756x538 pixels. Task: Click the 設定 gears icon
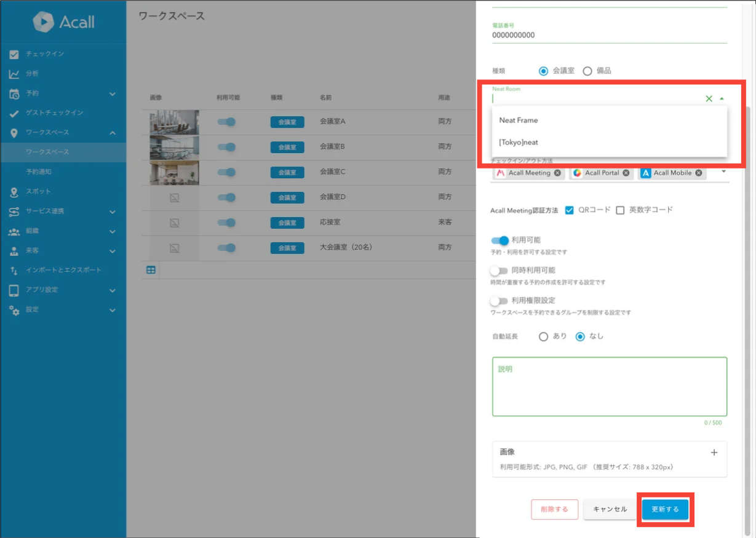[x=14, y=310]
